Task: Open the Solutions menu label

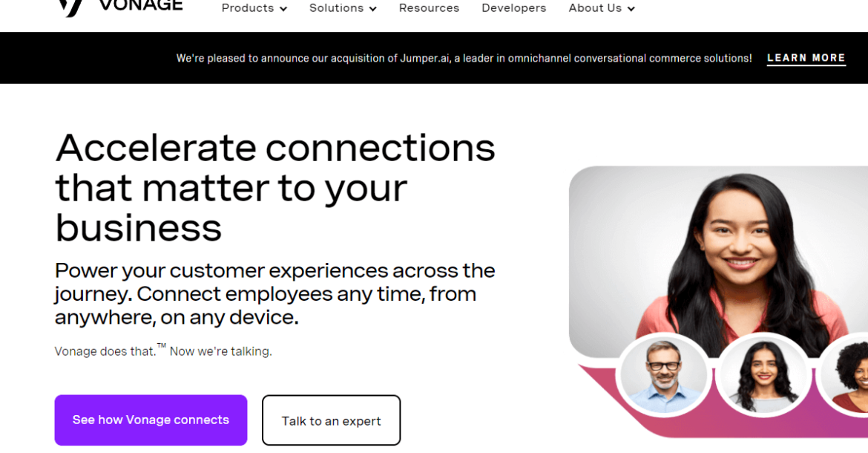Action: click(336, 8)
